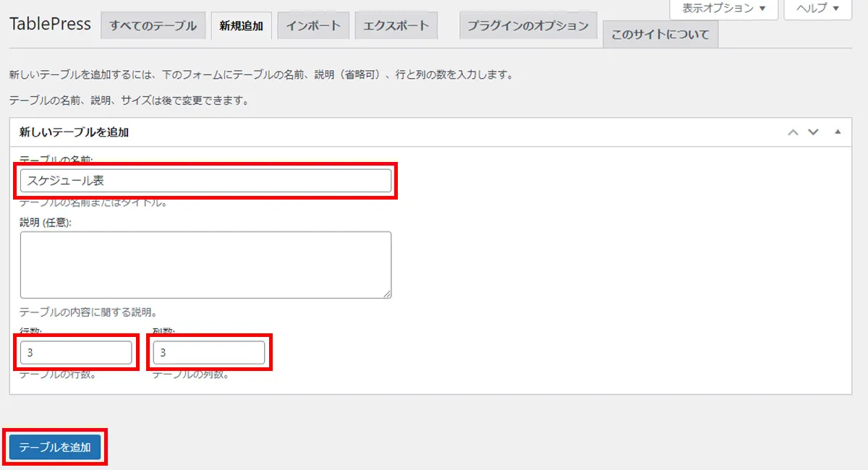868x470 pixels.
Task: Click the 列数 column count field
Action: coord(208,353)
